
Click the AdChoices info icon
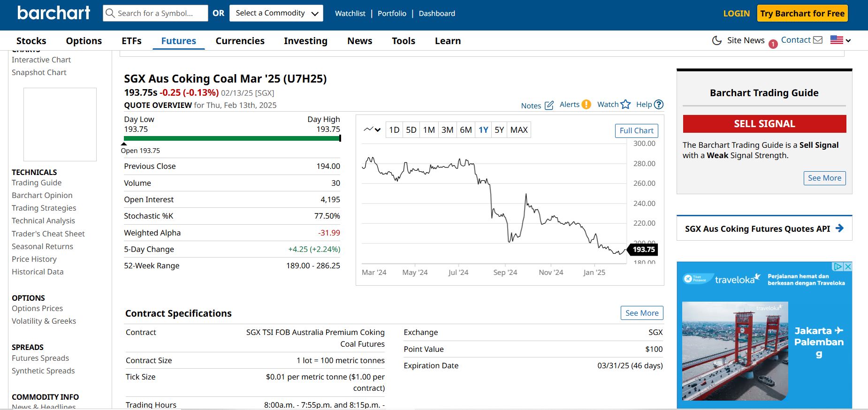[x=838, y=266]
